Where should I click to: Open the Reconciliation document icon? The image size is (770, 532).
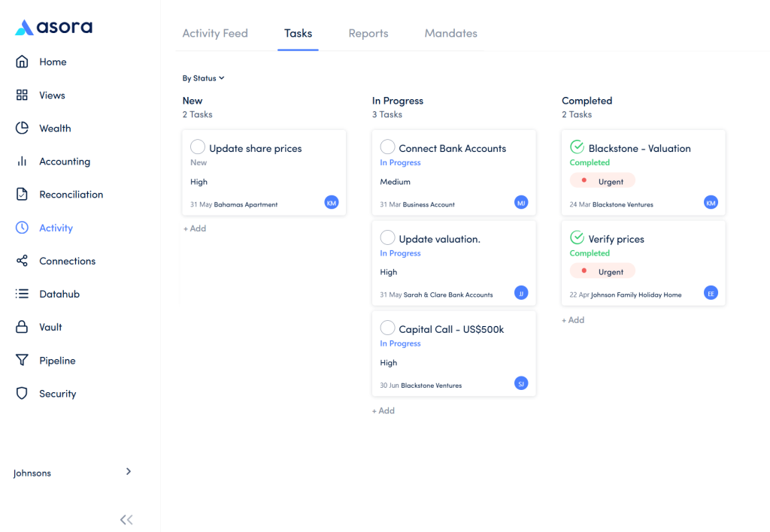click(x=22, y=195)
